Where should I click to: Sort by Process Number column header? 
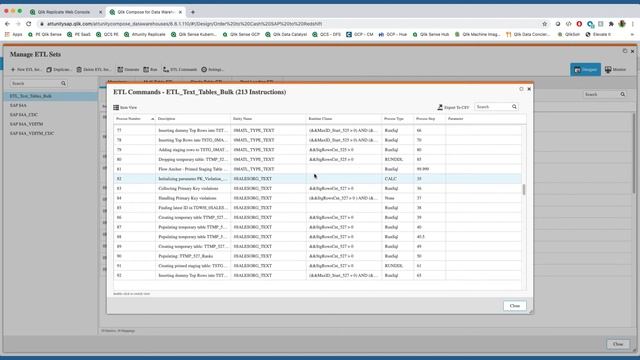135,119
